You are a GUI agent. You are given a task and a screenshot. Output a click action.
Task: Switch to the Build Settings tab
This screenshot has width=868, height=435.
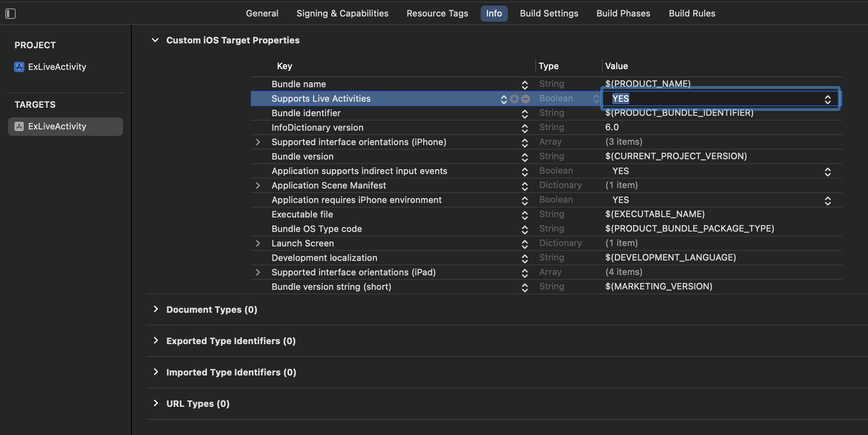(549, 13)
